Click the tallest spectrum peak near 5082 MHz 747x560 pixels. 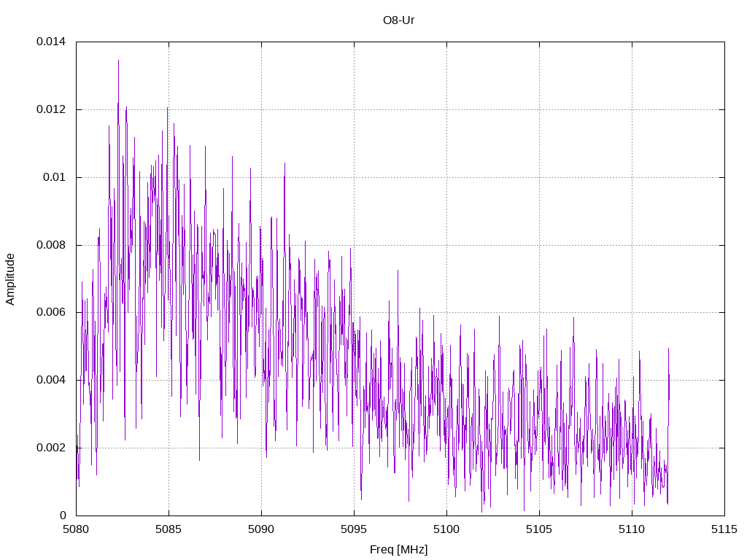[118, 61]
